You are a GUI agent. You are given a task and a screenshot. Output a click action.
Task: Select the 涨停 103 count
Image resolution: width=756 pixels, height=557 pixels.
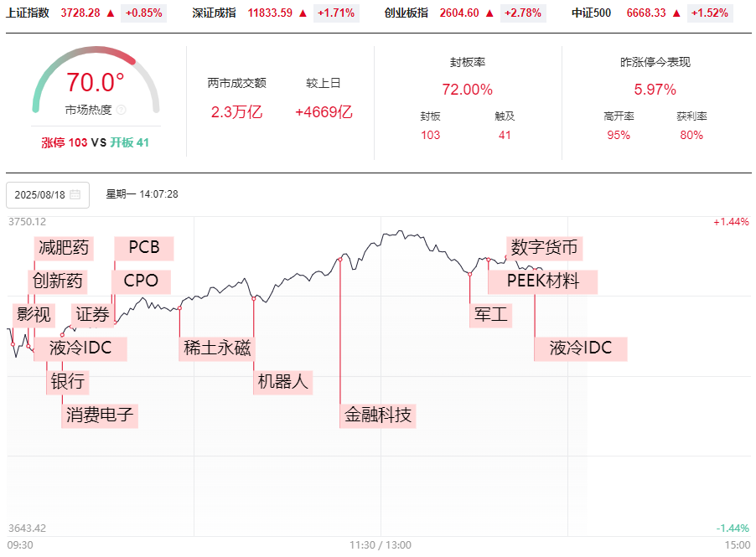tap(65, 142)
